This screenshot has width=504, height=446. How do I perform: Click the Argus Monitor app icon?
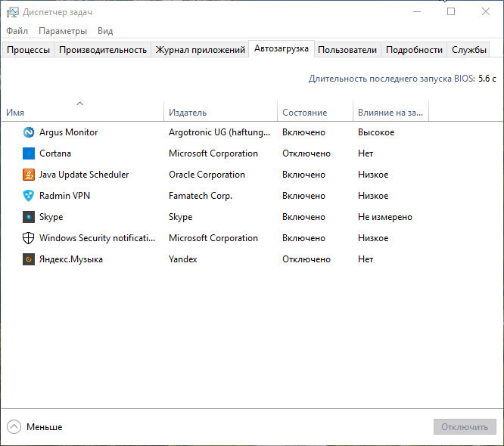point(29,132)
